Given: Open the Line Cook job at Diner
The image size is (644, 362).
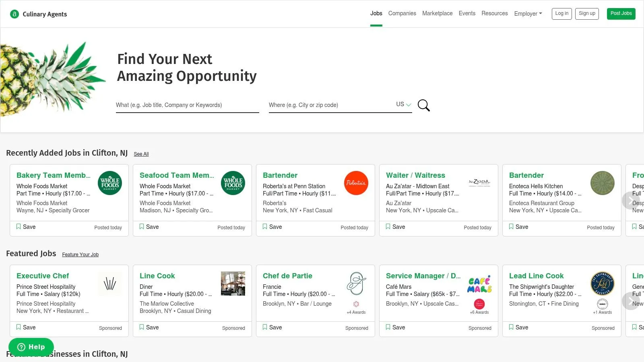Looking at the screenshot, I should 157,276.
